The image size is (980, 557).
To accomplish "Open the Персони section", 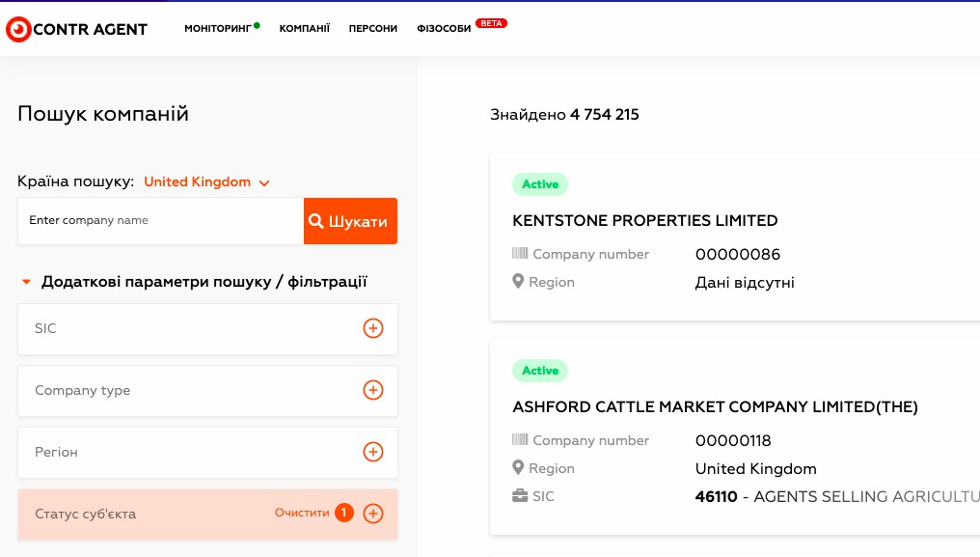I will [x=373, y=28].
